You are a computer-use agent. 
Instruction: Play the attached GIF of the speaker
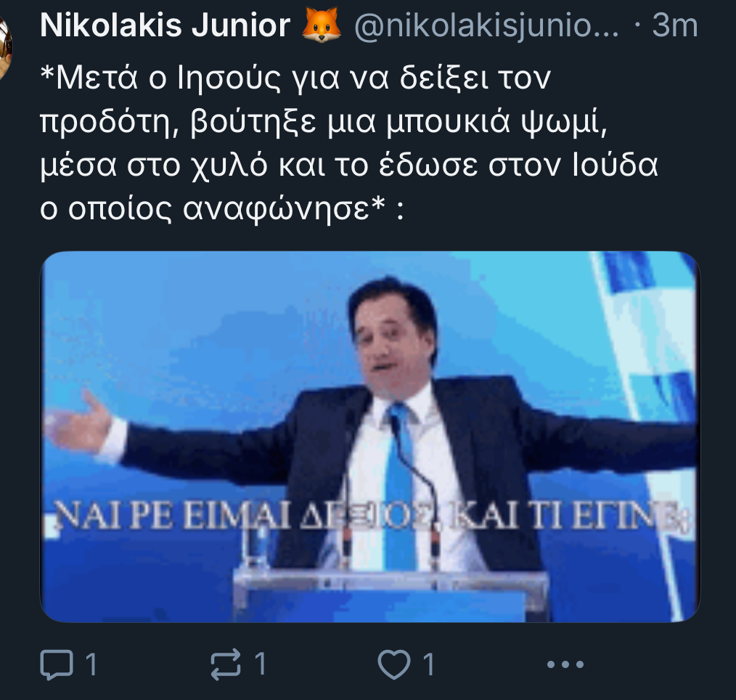pyautogui.click(x=370, y=436)
